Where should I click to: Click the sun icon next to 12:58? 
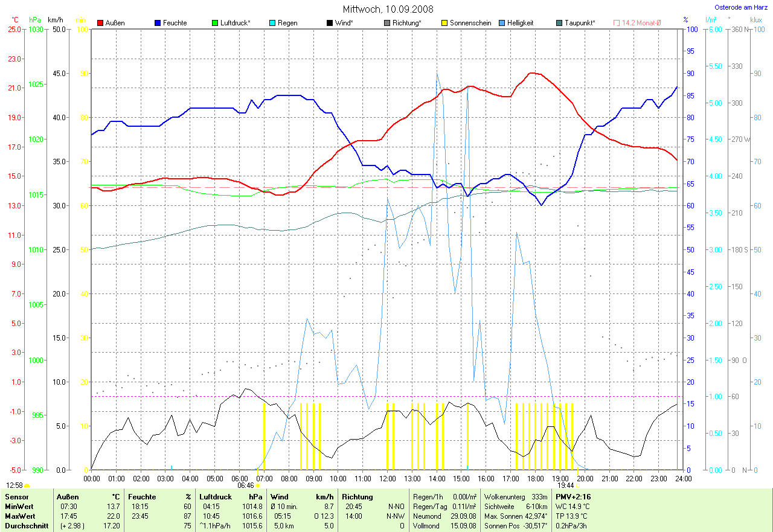(27, 486)
